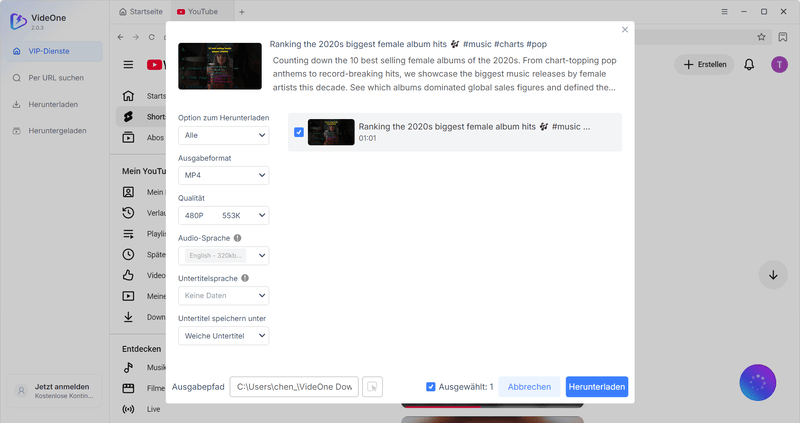Go forward with the browser forward arrow
Image resolution: width=800 pixels, height=423 pixels.
coord(136,37)
